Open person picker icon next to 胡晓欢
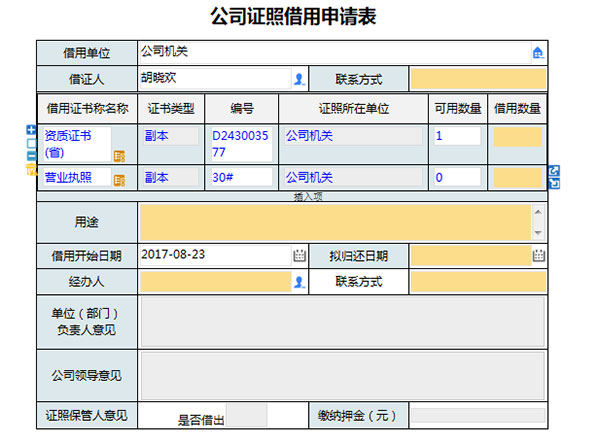Screen dimensions: 600x442 tap(299, 79)
